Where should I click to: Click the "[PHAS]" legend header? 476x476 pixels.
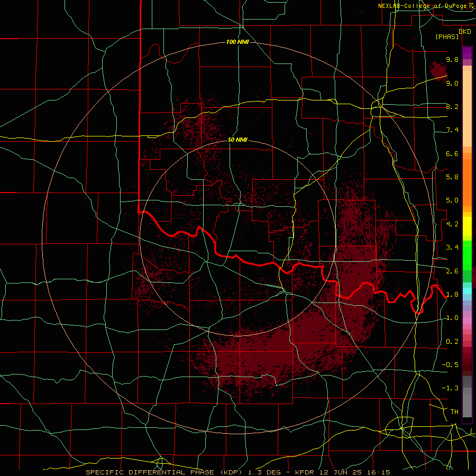click(x=447, y=36)
